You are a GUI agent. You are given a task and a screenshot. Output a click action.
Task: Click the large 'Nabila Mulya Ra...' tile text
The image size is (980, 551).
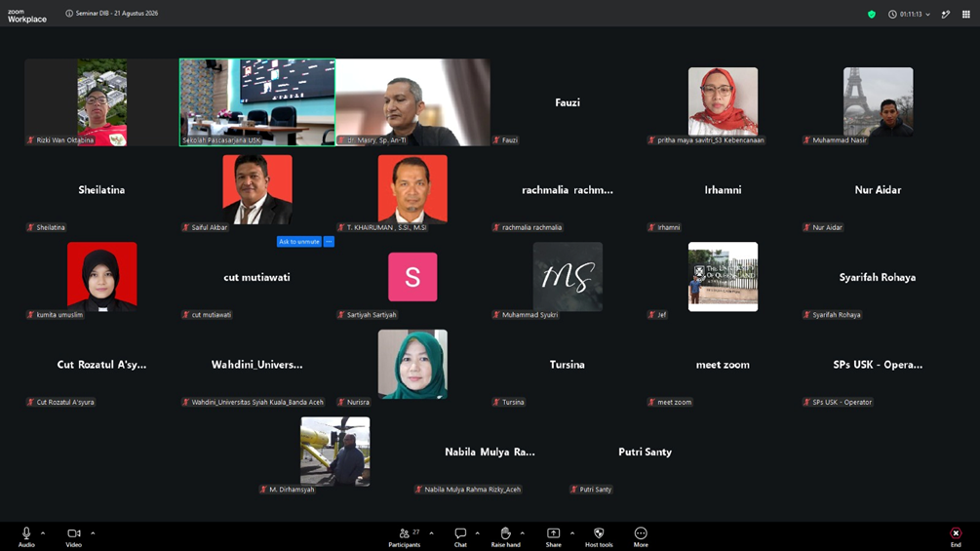click(490, 452)
